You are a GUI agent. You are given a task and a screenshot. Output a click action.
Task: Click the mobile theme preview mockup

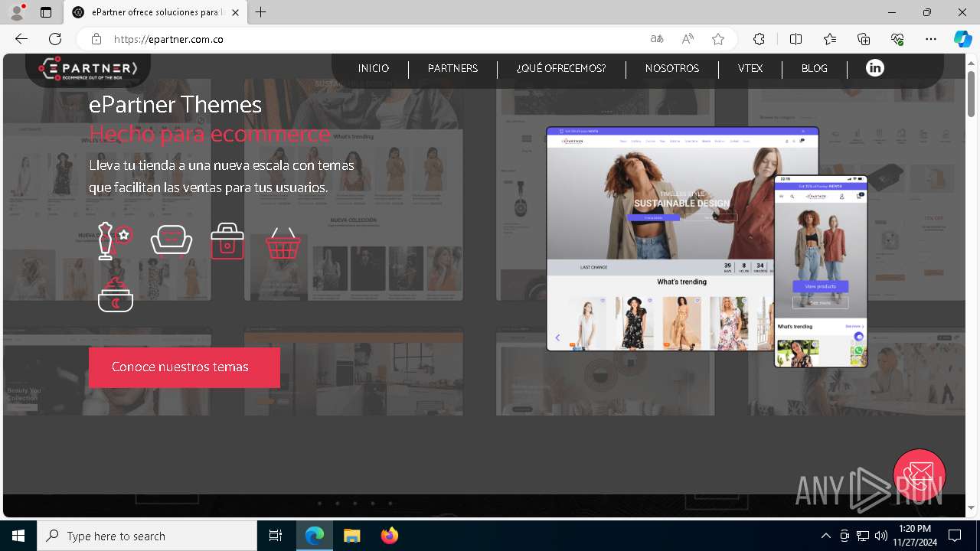pyautogui.click(x=821, y=271)
